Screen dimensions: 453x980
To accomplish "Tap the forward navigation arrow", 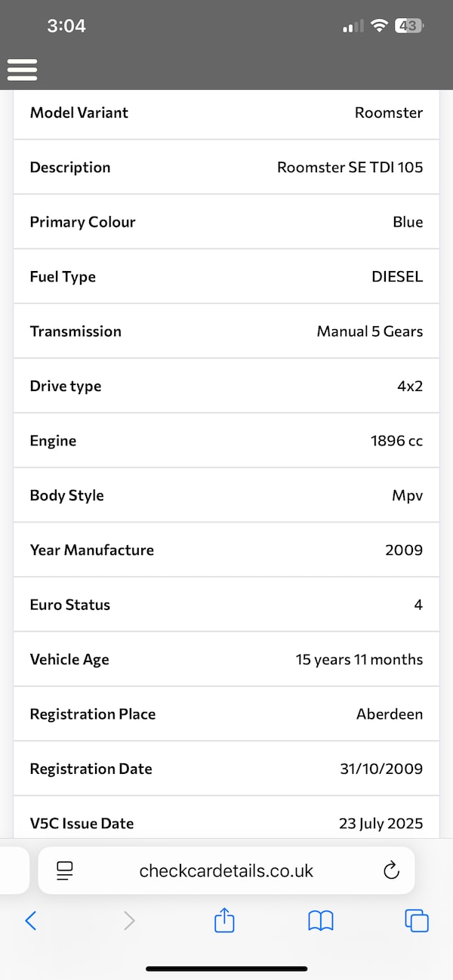I will 129,920.
